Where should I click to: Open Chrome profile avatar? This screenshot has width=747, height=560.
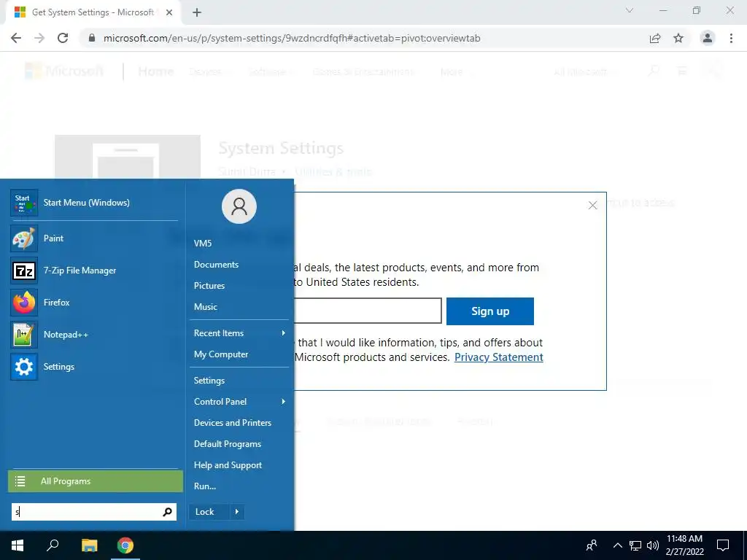[708, 38]
